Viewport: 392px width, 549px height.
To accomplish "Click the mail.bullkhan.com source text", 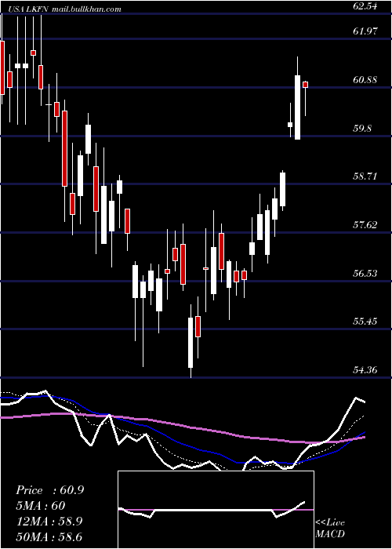I will point(86,9).
